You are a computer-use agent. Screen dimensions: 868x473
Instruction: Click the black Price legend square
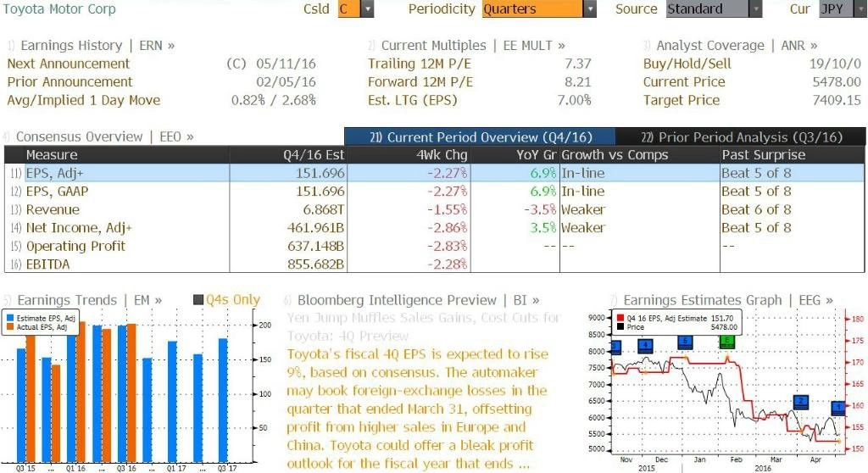[620, 327]
